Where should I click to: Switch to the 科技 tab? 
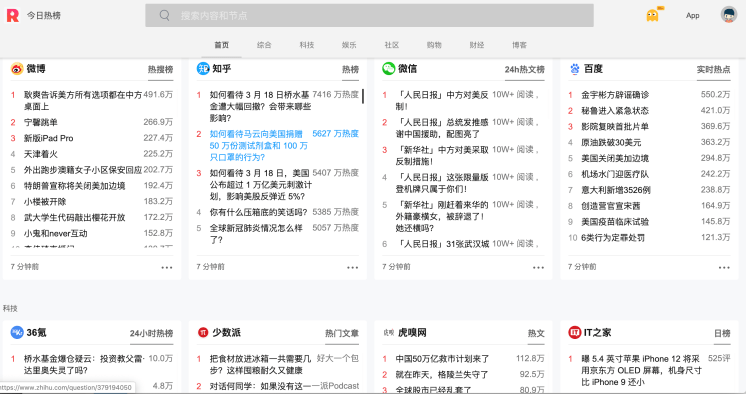click(306, 45)
